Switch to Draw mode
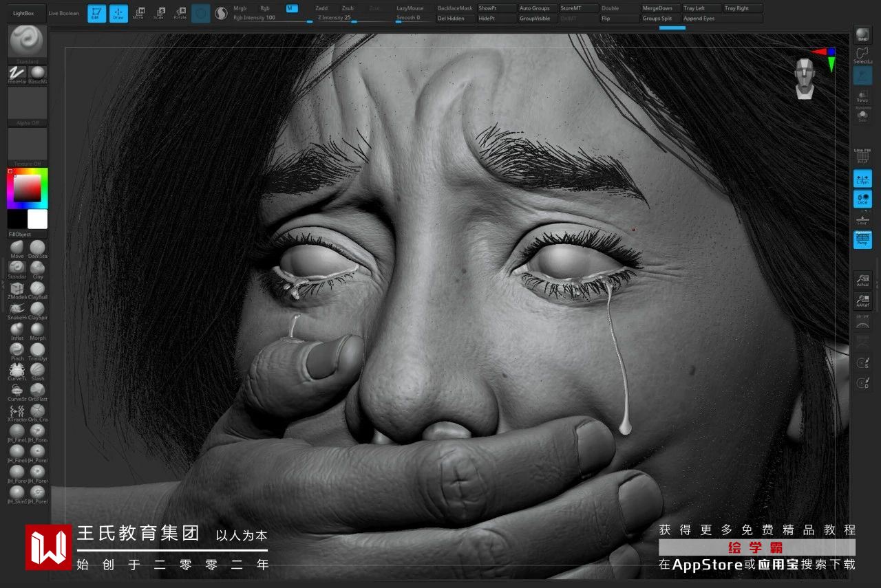 (118, 13)
